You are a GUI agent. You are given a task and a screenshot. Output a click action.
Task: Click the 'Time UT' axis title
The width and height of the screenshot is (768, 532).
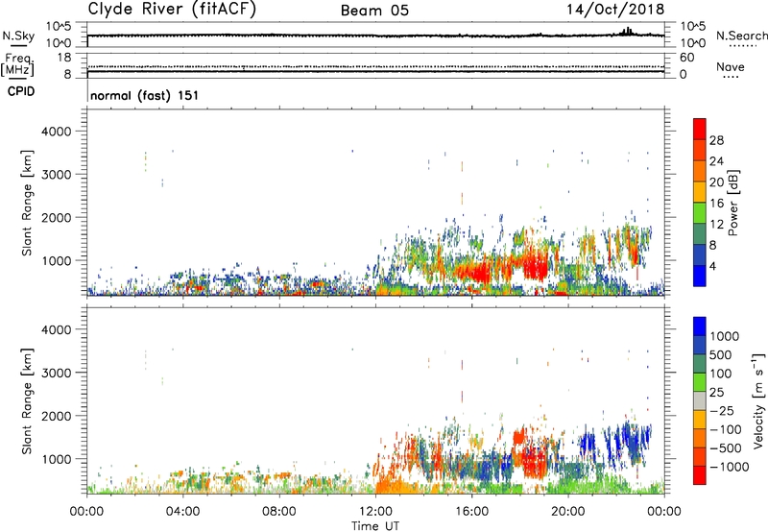pyautogui.click(x=375, y=526)
